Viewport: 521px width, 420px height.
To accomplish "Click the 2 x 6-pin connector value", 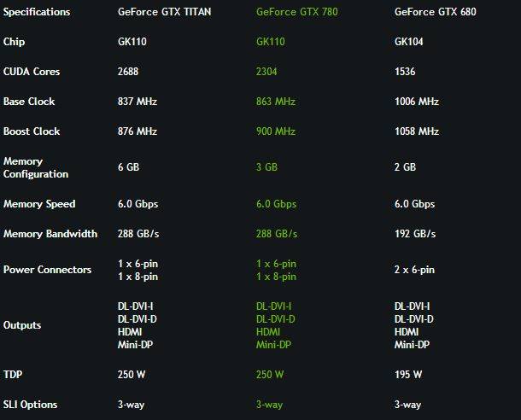I will pos(414,270).
